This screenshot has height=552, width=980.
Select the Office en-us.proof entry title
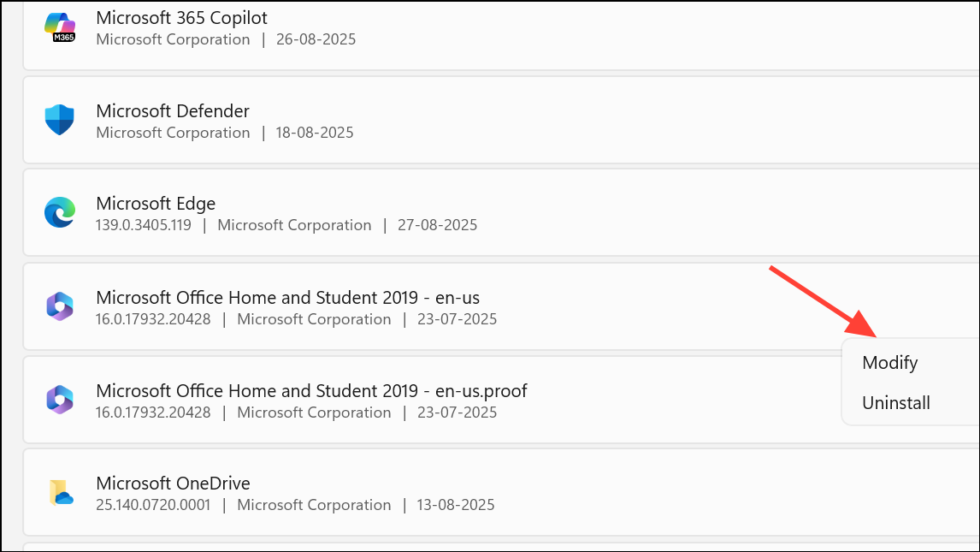click(311, 391)
